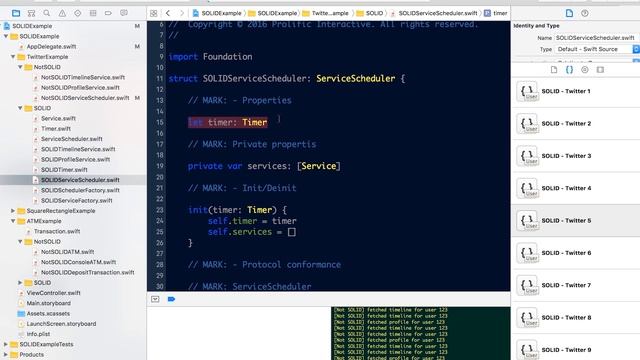The image size is (640, 360).
Task: Select snippet SOLID - Twitter 1
Action: pos(576,91)
